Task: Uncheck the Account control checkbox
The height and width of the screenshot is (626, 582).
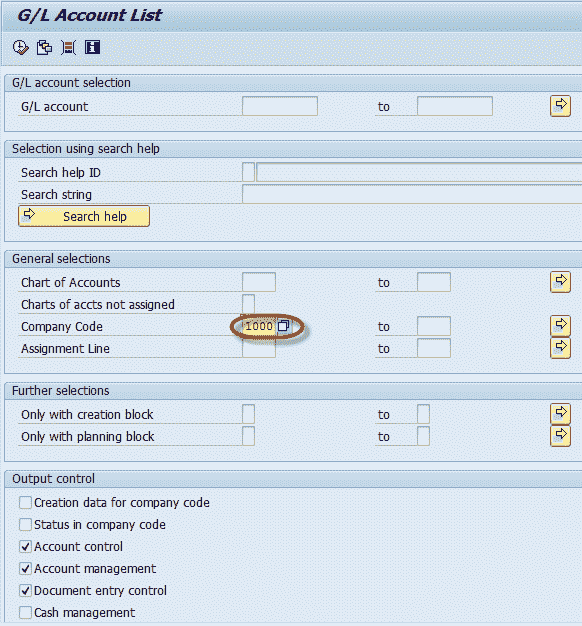Action: tap(26, 547)
